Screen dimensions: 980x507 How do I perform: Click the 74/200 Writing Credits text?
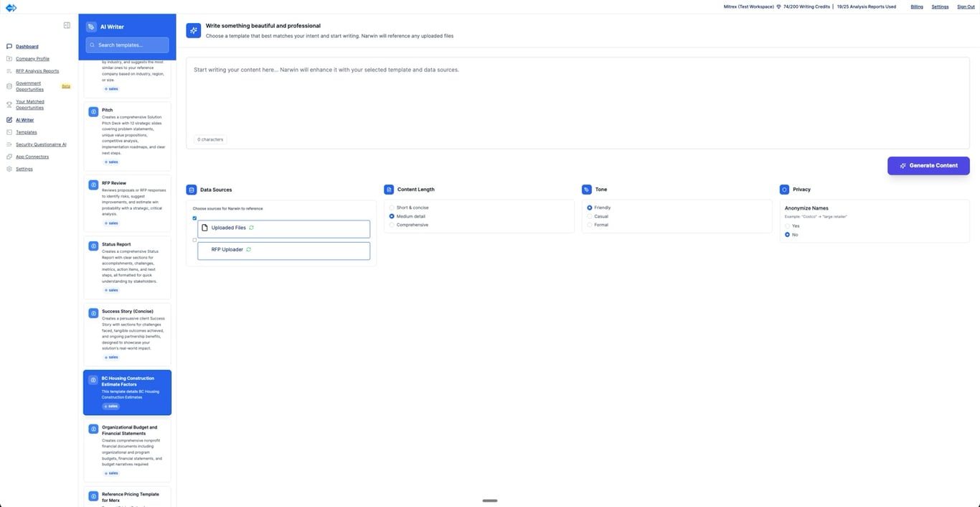[809, 6]
